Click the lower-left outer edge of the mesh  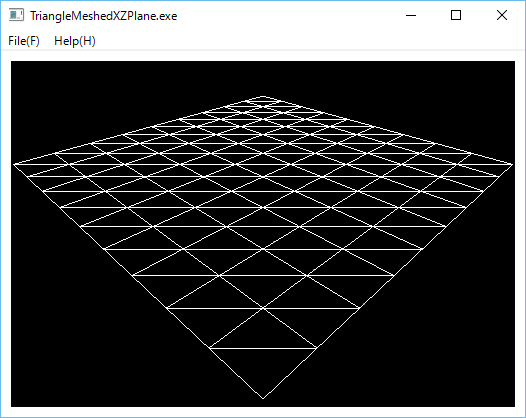tap(138, 281)
